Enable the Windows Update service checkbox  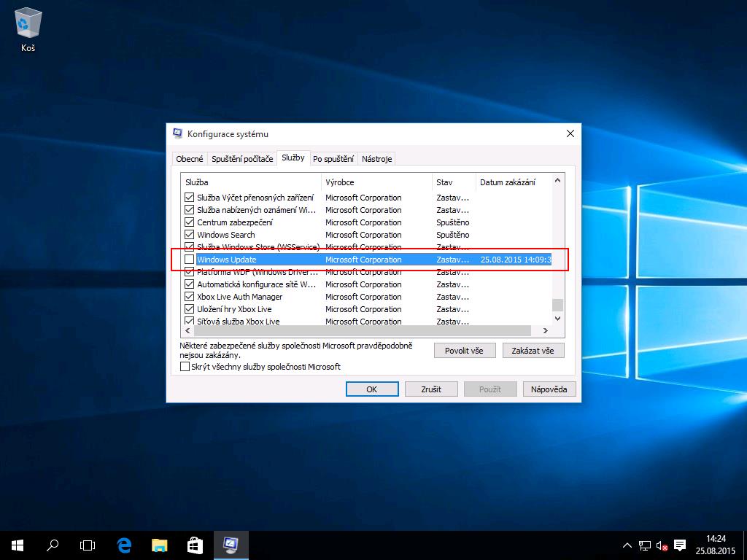click(190, 260)
